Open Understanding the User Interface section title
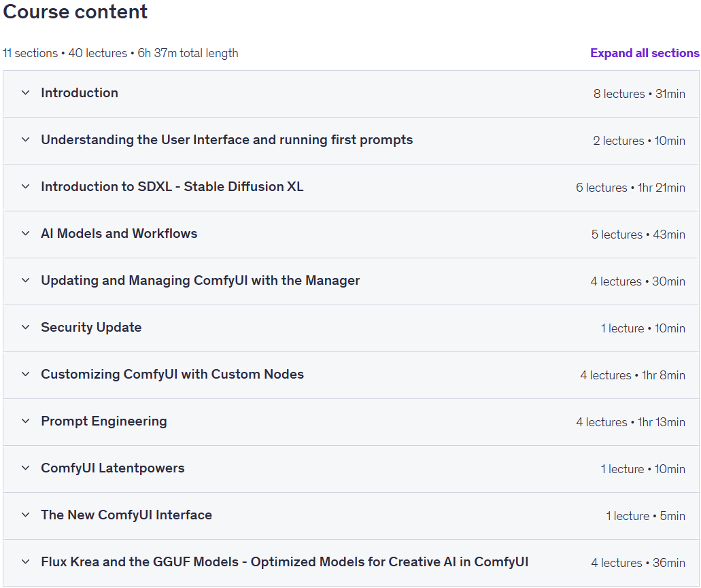Screen dimensions: 701x588 pos(226,140)
